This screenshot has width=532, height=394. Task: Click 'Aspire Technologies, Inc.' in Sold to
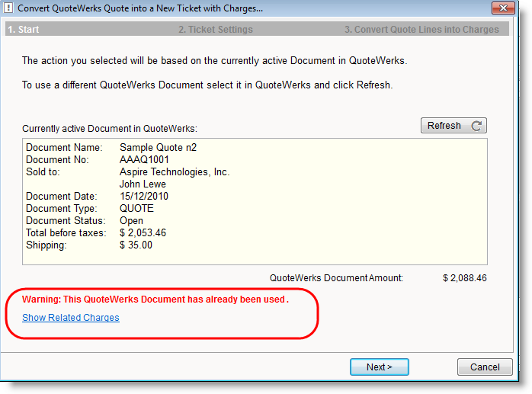tap(175, 172)
